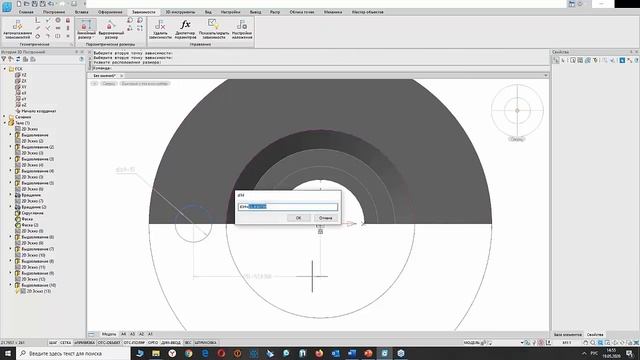The width and height of the screenshot is (640, 360).
Task: Toggle ОТС-ОБЪЕКТ tracking in status bar
Action: (x=109, y=343)
